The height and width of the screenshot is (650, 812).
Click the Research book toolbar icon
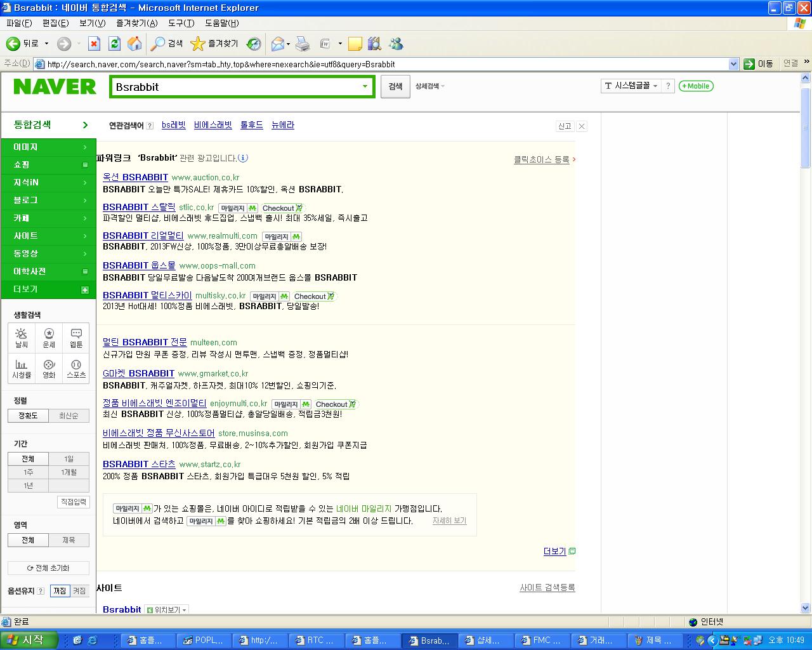coord(375,44)
